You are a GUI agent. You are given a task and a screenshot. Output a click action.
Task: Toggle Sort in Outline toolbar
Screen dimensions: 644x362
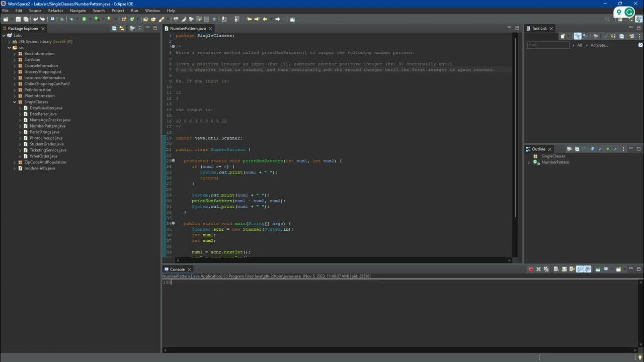(x=585, y=149)
